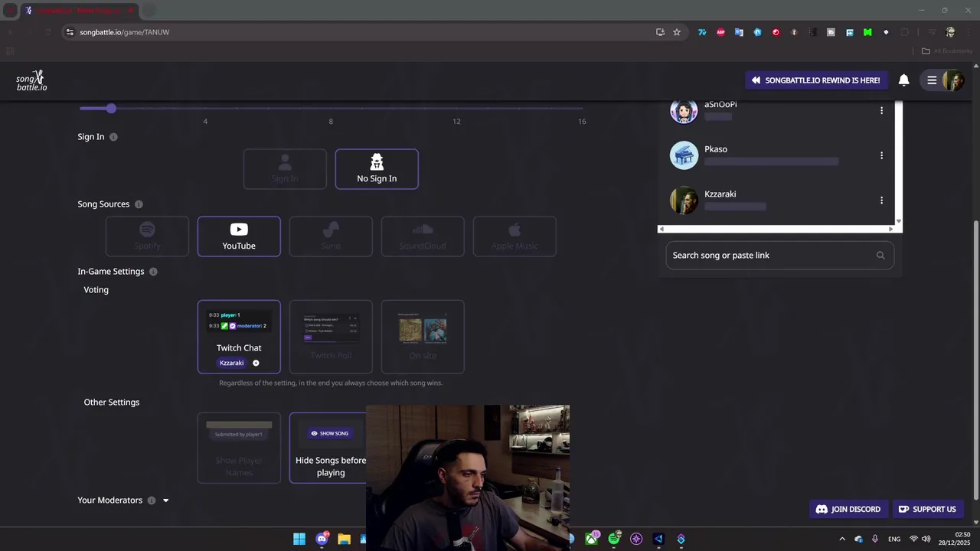Click the search magnifier icon

point(880,256)
